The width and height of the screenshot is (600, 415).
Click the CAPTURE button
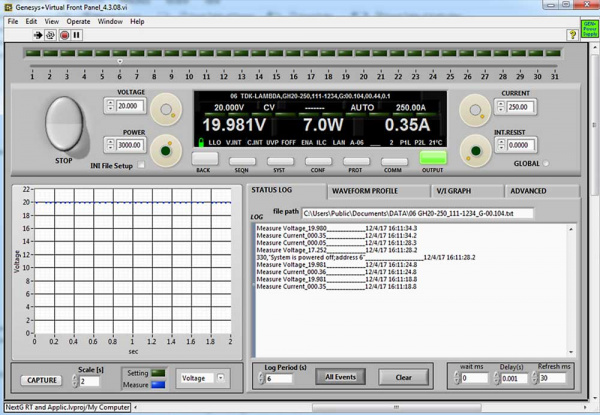(41, 380)
